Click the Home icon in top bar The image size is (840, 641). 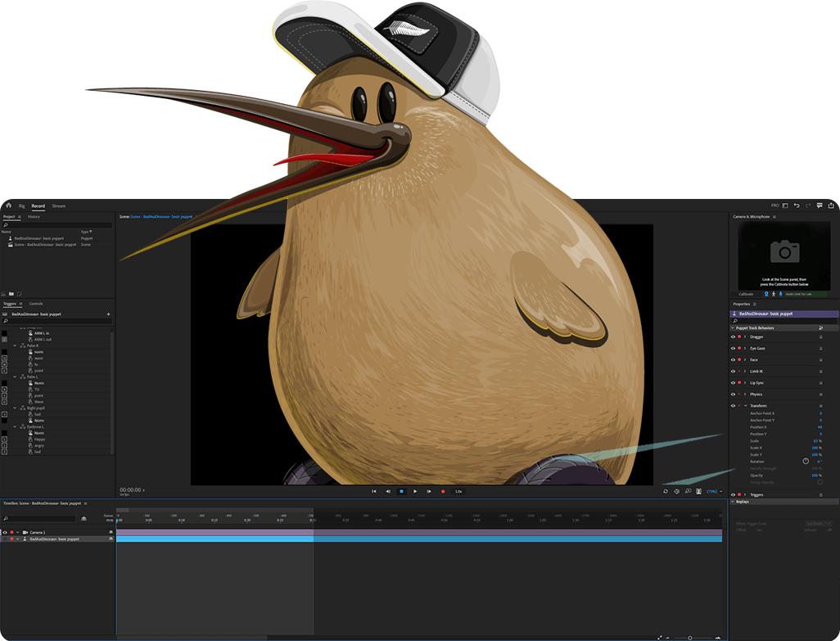[8, 205]
